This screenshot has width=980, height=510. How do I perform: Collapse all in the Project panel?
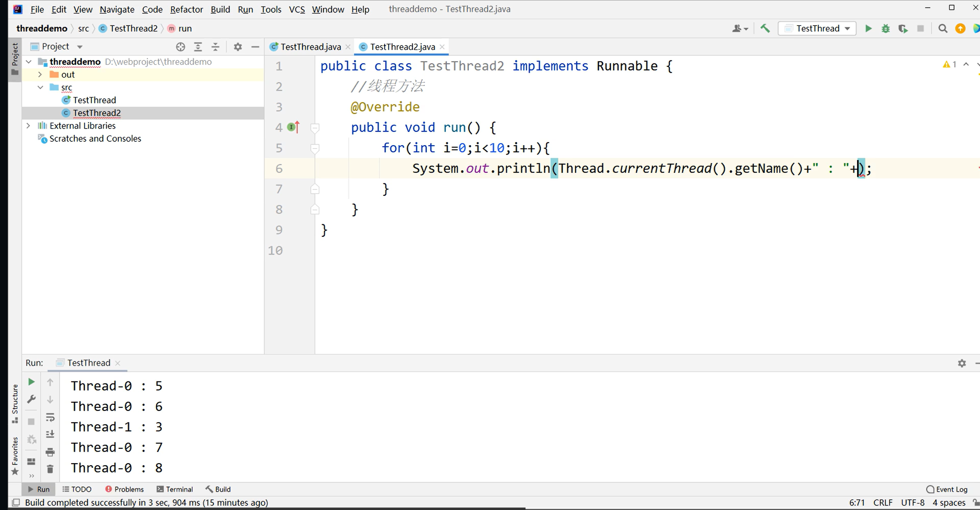(x=215, y=47)
